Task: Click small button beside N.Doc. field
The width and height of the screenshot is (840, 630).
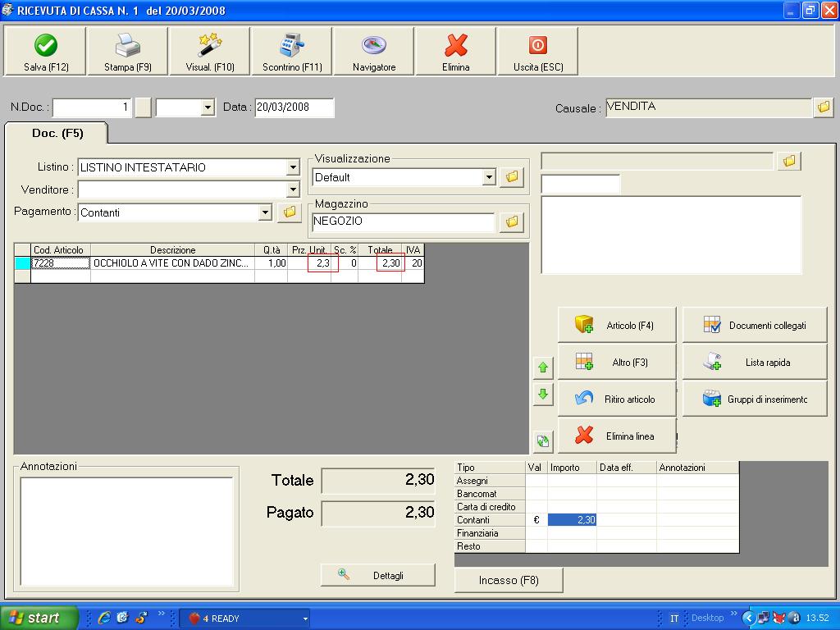Action: pos(143,107)
